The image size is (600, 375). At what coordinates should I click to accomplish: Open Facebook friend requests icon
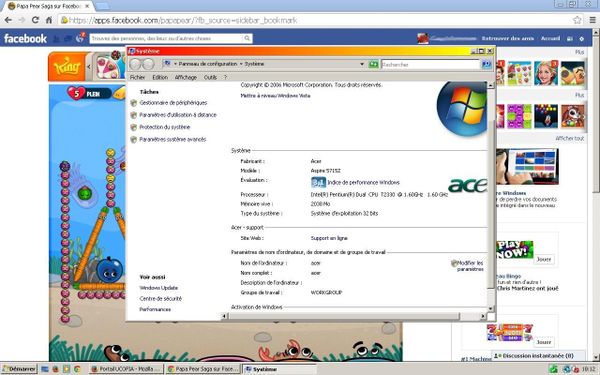pos(56,39)
